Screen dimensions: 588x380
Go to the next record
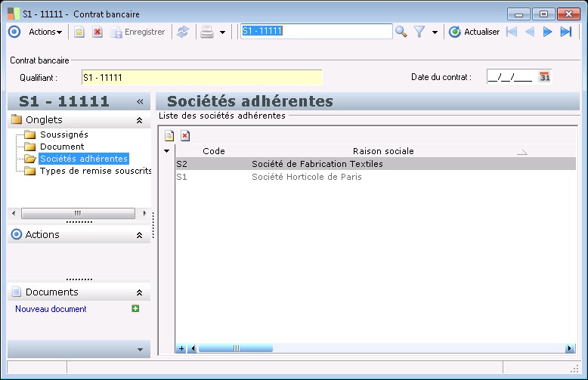coord(547,32)
